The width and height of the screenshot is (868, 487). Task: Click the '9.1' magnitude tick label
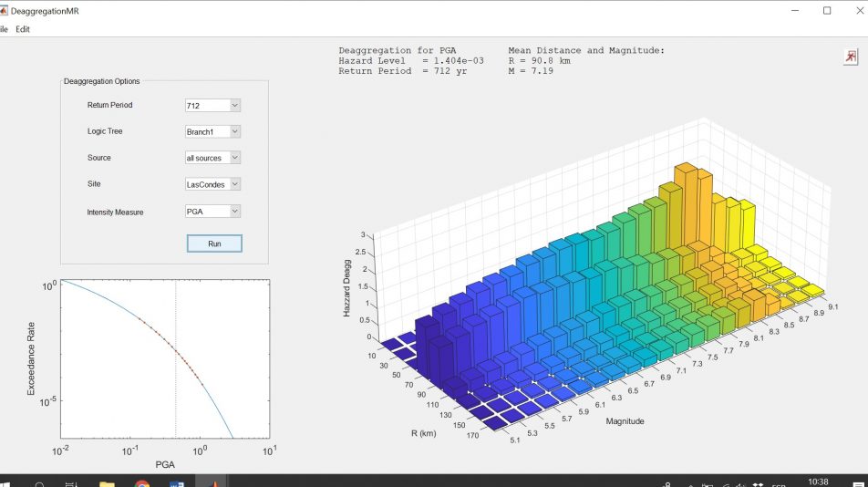click(832, 306)
